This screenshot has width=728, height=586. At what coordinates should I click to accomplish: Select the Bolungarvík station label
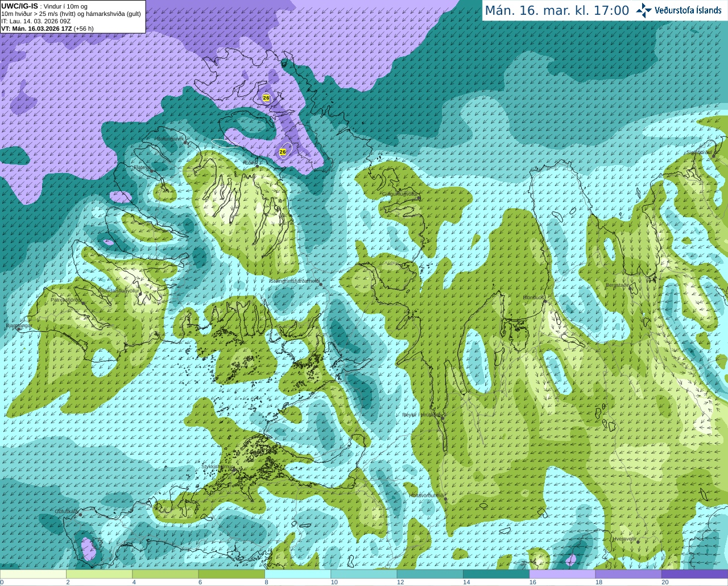[x=170, y=139]
